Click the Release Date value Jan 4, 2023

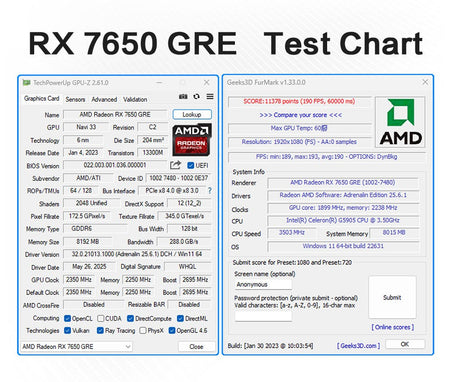pos(83,153)
